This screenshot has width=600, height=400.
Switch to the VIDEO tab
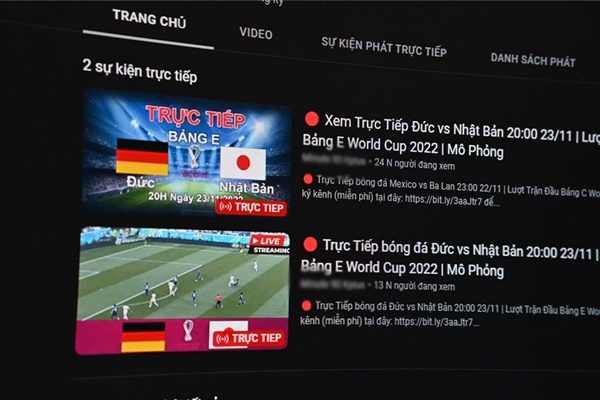click(256, 33)
